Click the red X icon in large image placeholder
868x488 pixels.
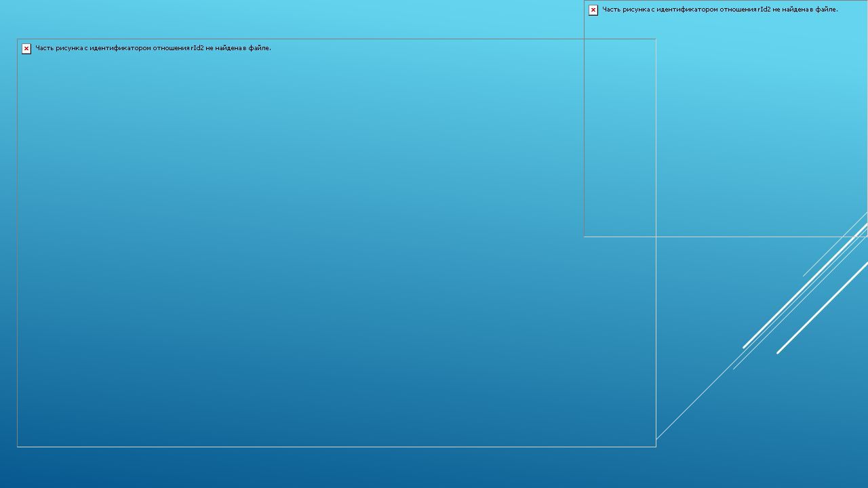click(x=26, y=49)
